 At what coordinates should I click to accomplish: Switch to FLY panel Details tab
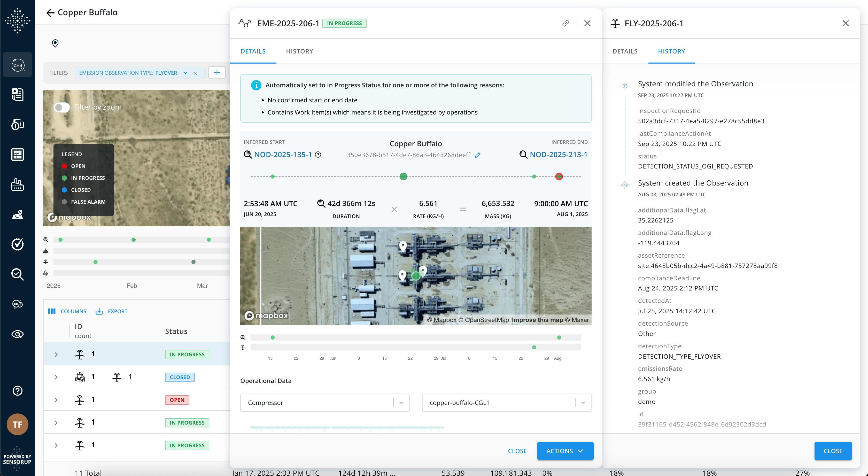(625, 51)
